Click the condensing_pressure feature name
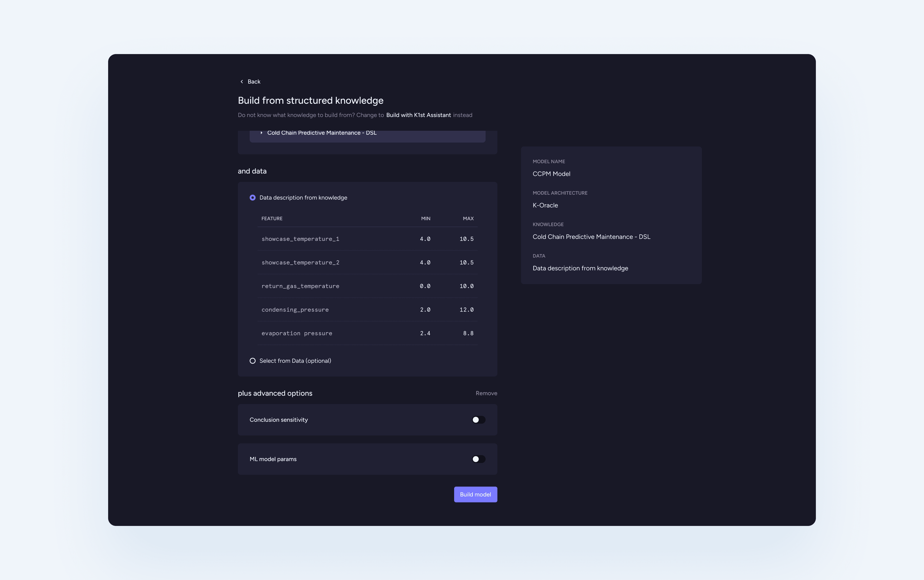Image resolution: width=924 pixels, height=580 pixels. (295, 310)
